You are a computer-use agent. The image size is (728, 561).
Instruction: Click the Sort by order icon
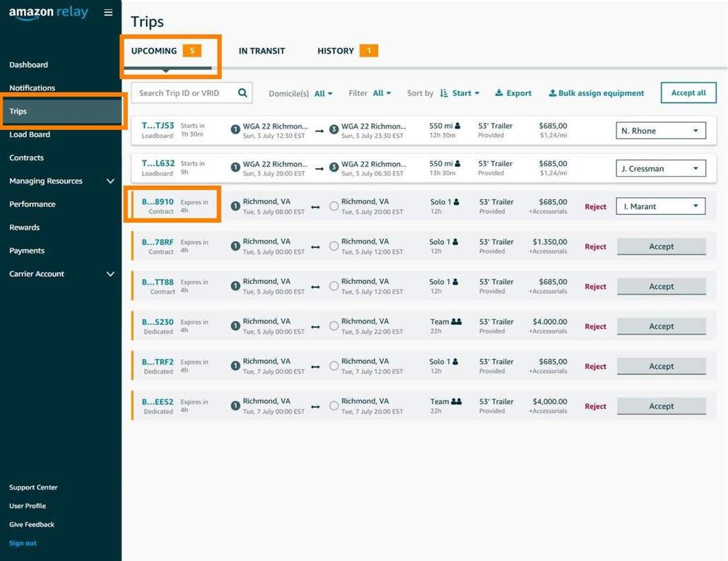tap(444, 93)
